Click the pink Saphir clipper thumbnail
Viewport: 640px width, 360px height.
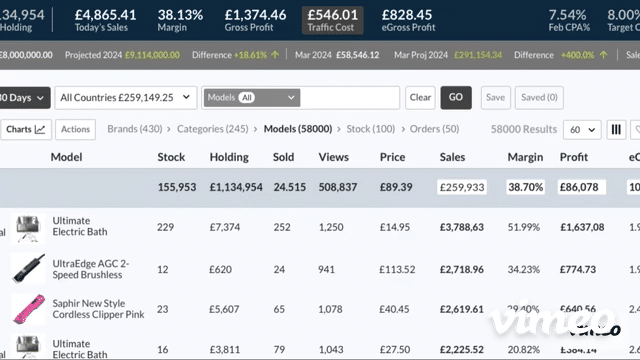pos(28,309)
